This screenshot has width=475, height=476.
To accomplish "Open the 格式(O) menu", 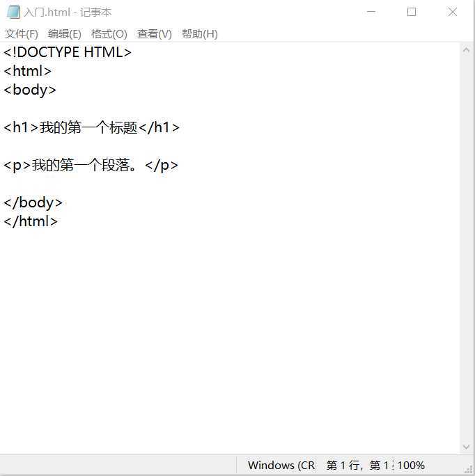I will pos(109,33).
